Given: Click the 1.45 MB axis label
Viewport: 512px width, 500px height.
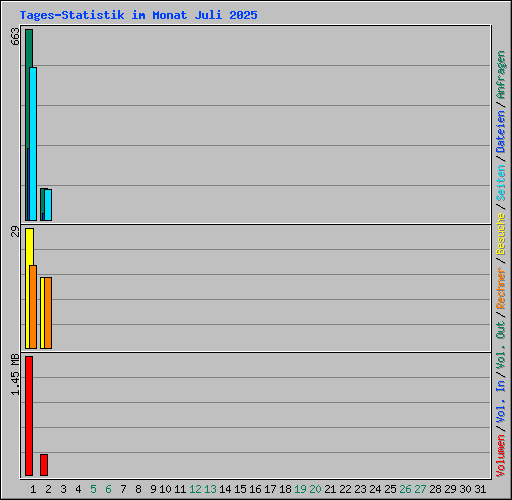Looking at the screenshot, I should coord(15,374).
